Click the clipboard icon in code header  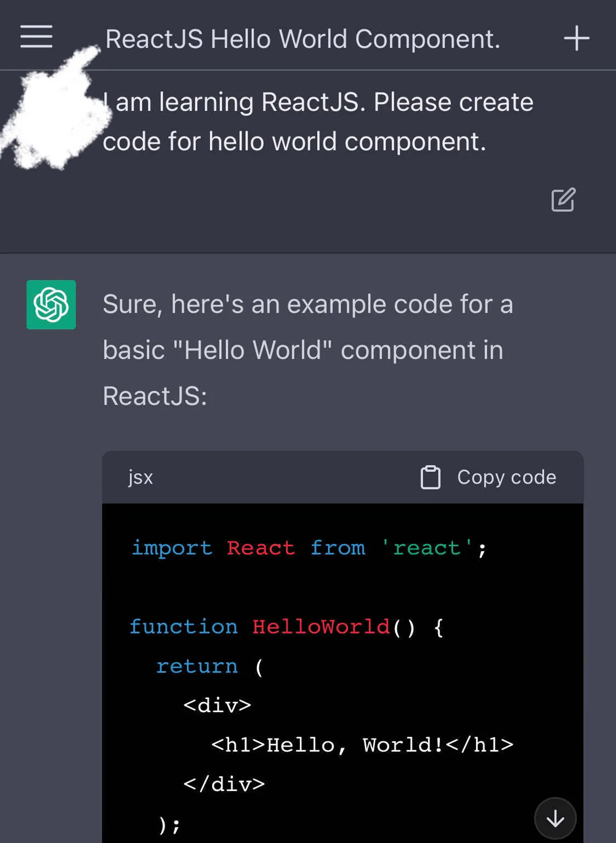(430, 477)
